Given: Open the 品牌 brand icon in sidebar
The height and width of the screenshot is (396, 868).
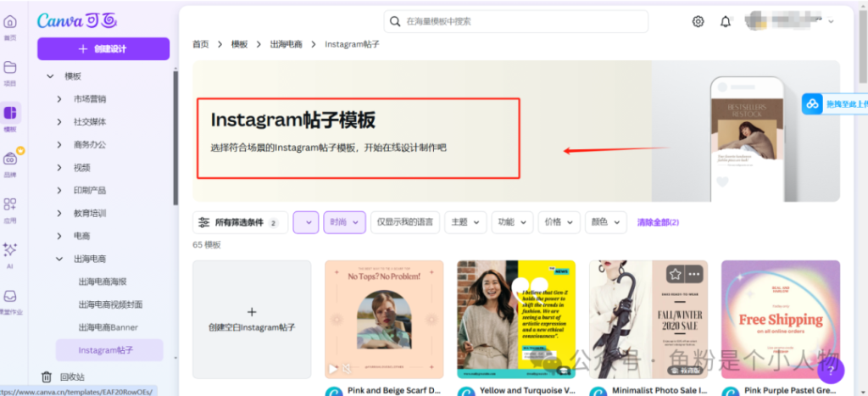Looking at the screenshot, I should coord(10,159).
